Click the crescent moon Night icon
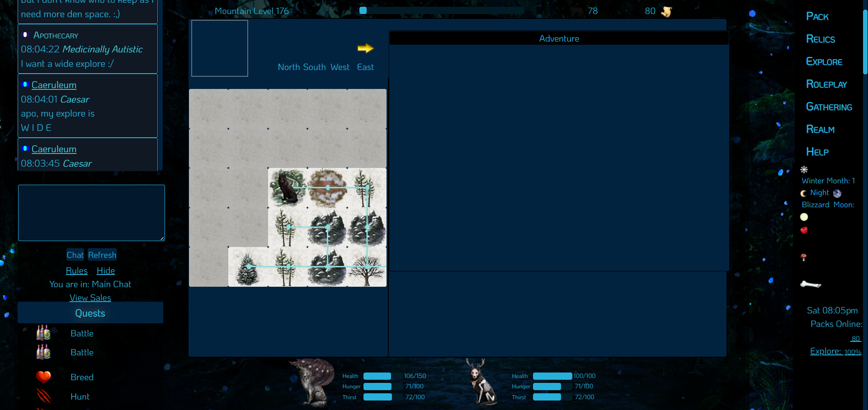The height and width of the screenshot is (410, 868). tap(803, 193)
